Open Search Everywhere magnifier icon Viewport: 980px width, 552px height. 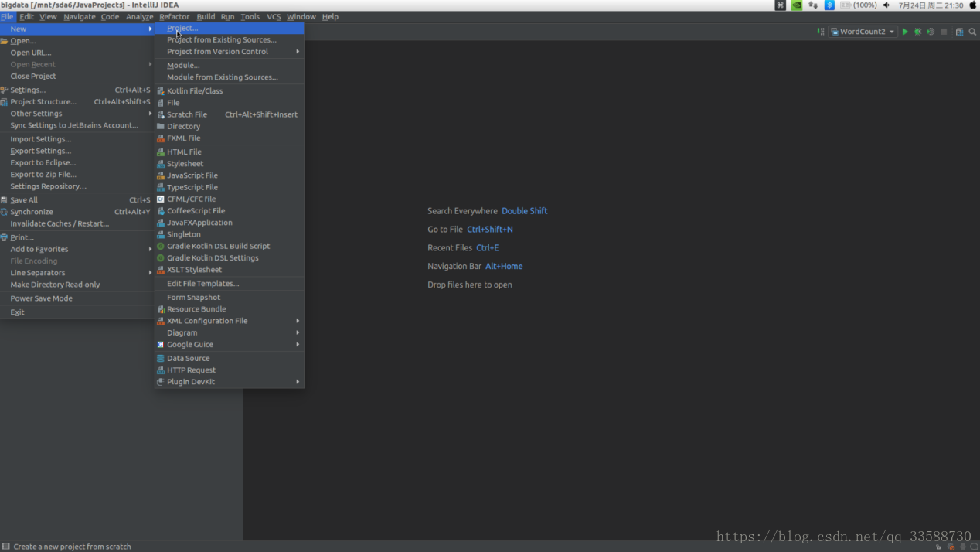[972, 32]
